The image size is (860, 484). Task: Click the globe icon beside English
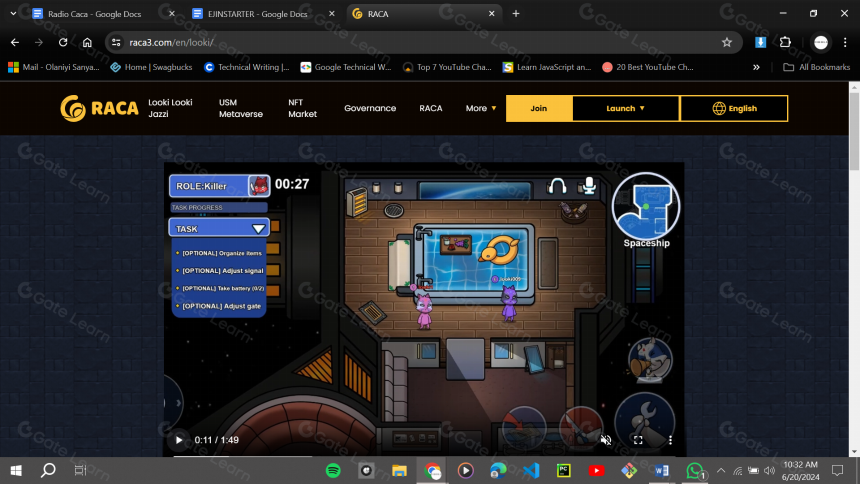[x=718, y=108]
